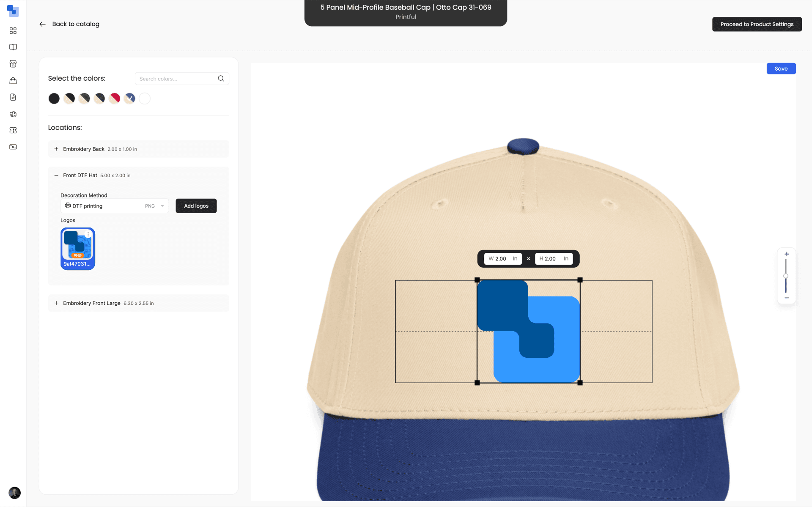The width and height of the screenshot is (812, 507).
Task: Select the red and beige color option
Action: pyautogui.click(x=115, y=98)
